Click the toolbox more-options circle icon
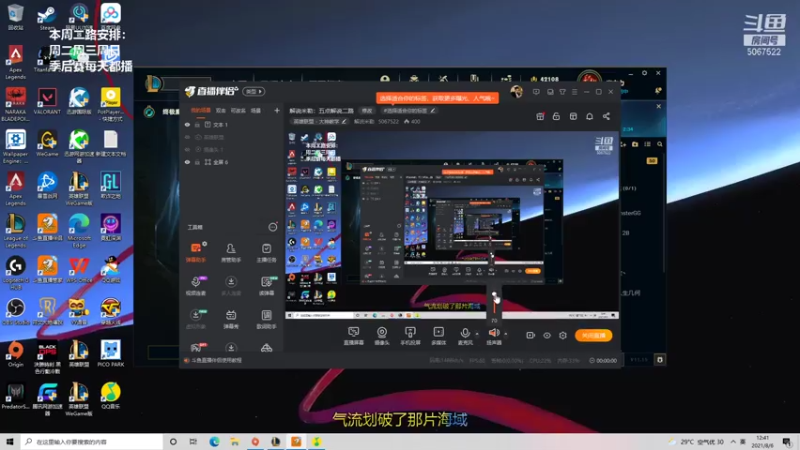 [273, 227]
